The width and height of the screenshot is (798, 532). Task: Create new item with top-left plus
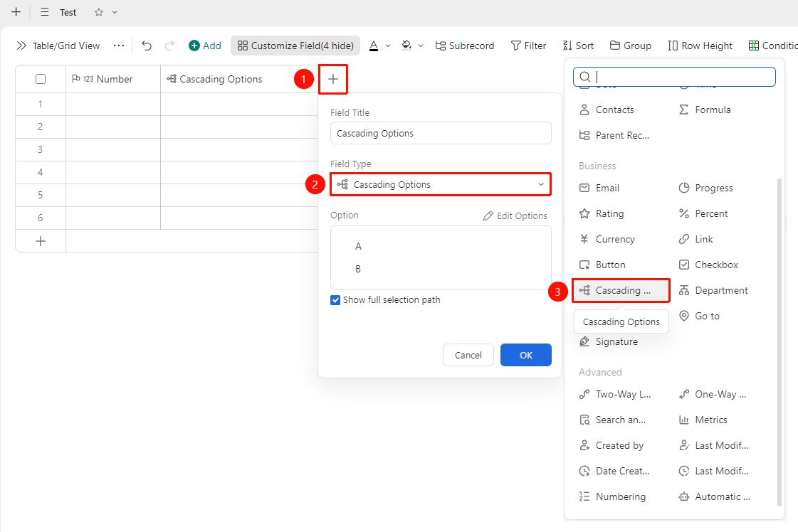click(x=16, y=12)
